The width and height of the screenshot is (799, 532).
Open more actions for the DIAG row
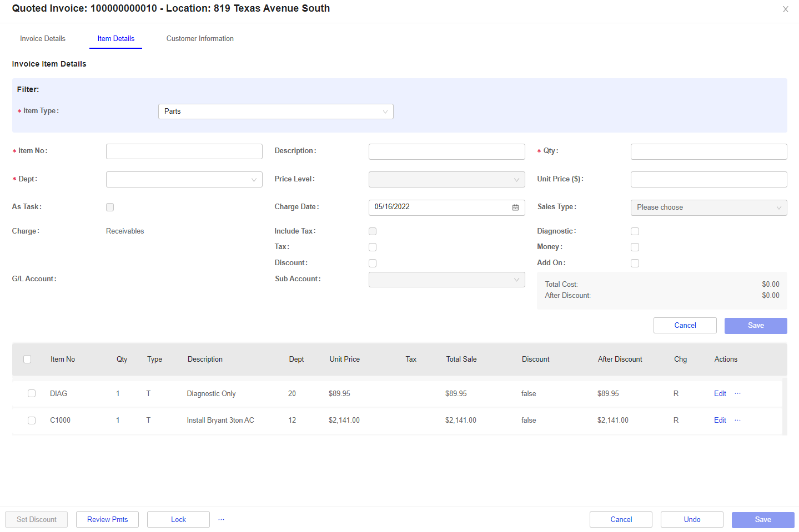[x=737, y=393]
